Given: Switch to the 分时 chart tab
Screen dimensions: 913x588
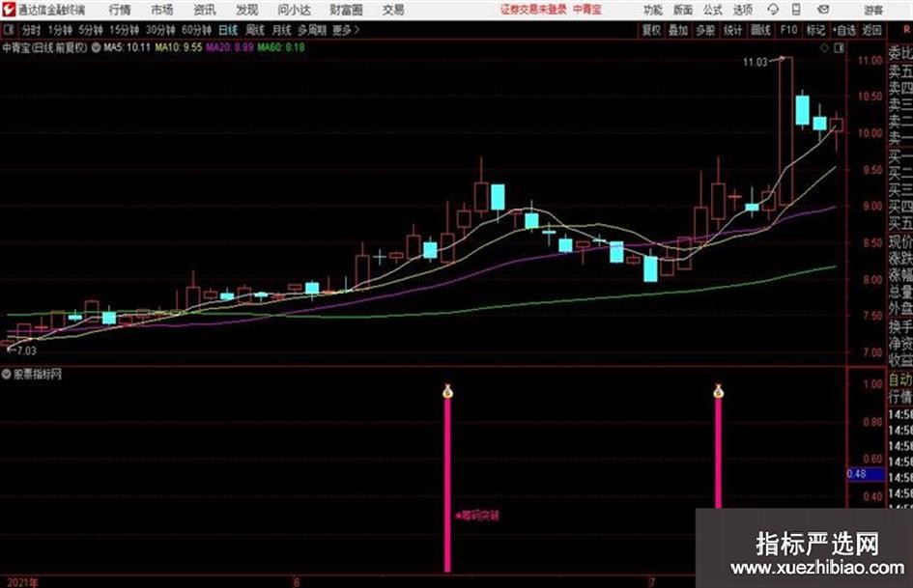Looking at the screenshot, I should tap(31, 30).
